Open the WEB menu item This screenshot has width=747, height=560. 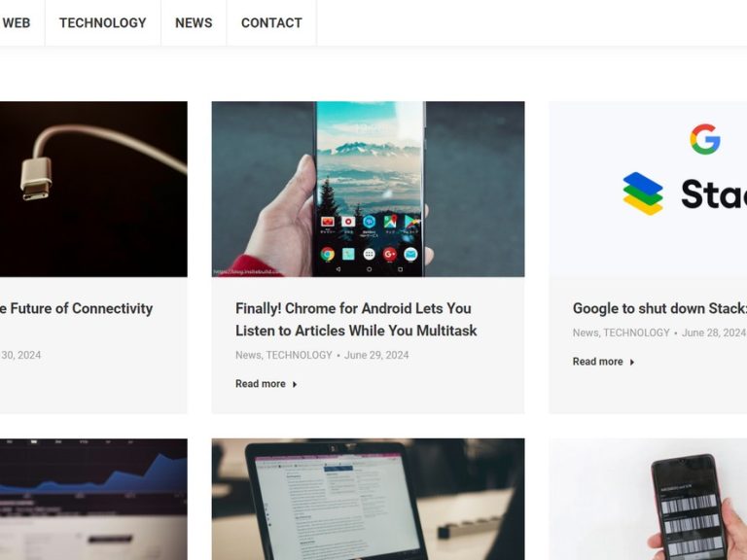17,23
